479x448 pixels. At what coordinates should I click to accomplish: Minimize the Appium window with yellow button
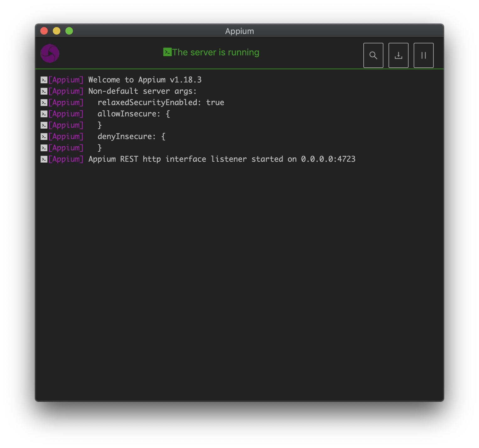[x=57, y=31]
